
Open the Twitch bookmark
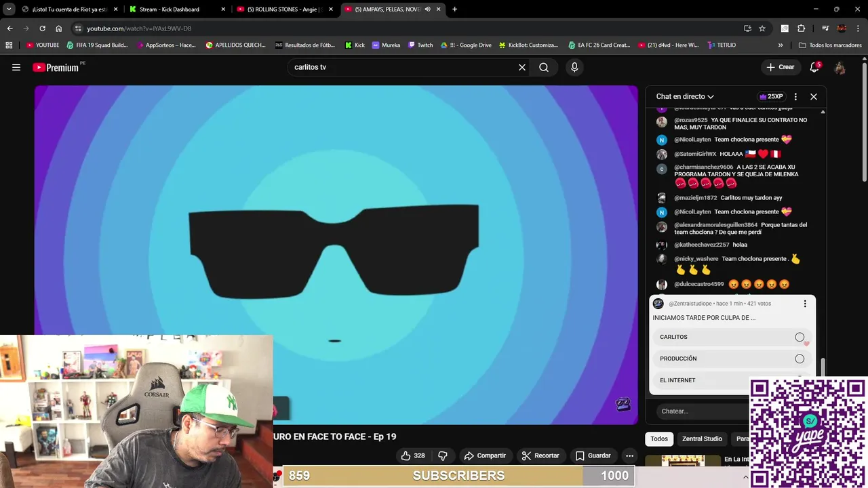[420, 45]
